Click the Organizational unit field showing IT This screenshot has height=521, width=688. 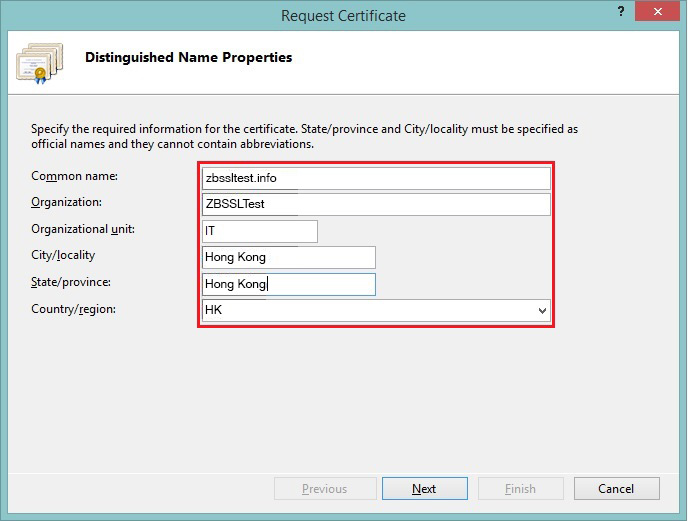pyautogui.click(x=259, y=231)
